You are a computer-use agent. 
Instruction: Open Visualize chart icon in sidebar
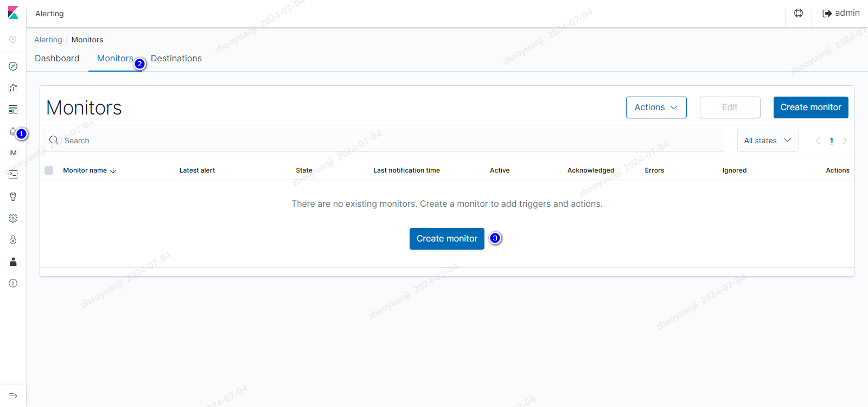tap(13, 88)
